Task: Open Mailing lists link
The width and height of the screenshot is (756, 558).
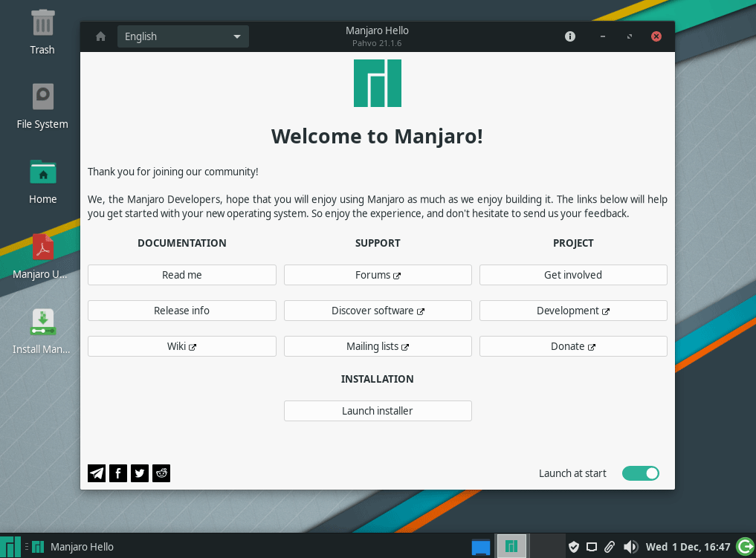Action: tap(378, 346)
